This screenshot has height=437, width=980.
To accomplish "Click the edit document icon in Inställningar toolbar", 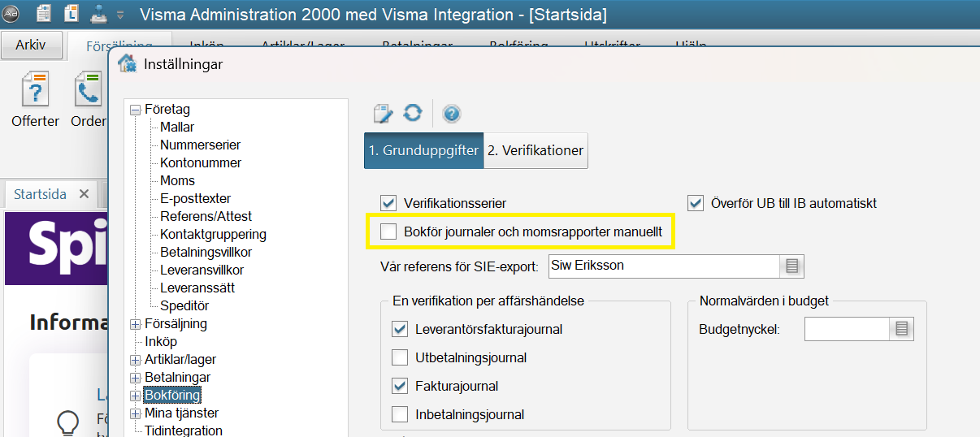I will [383, 114].
